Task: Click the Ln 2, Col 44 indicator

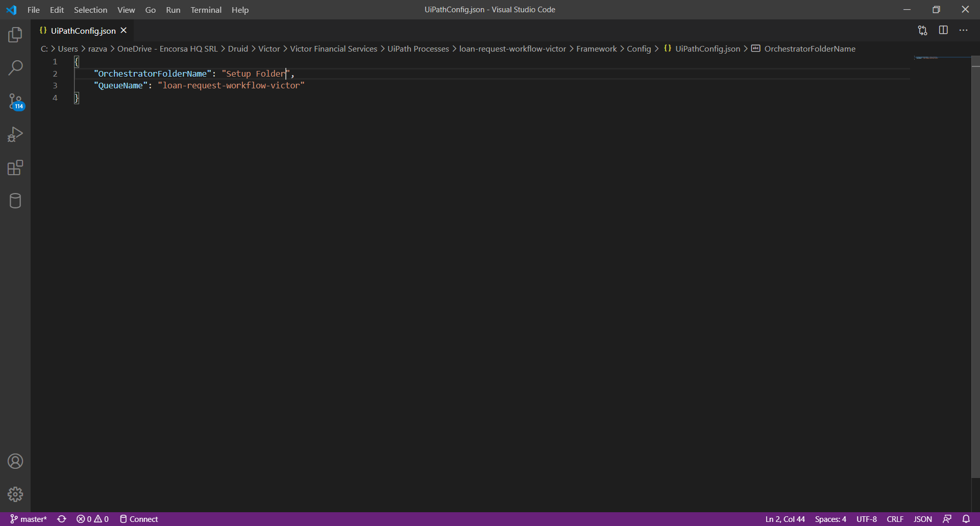Action: point(785,519)
